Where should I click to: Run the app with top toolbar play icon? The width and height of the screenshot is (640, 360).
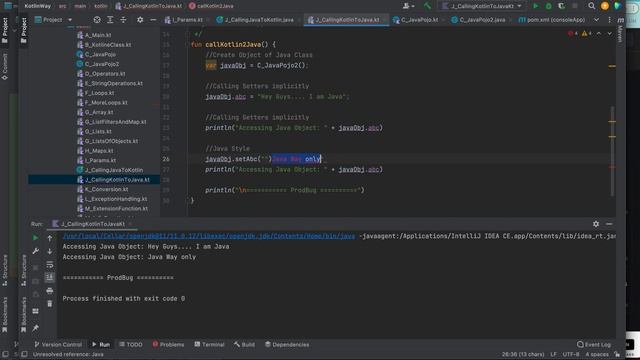(x=536, y=6)
